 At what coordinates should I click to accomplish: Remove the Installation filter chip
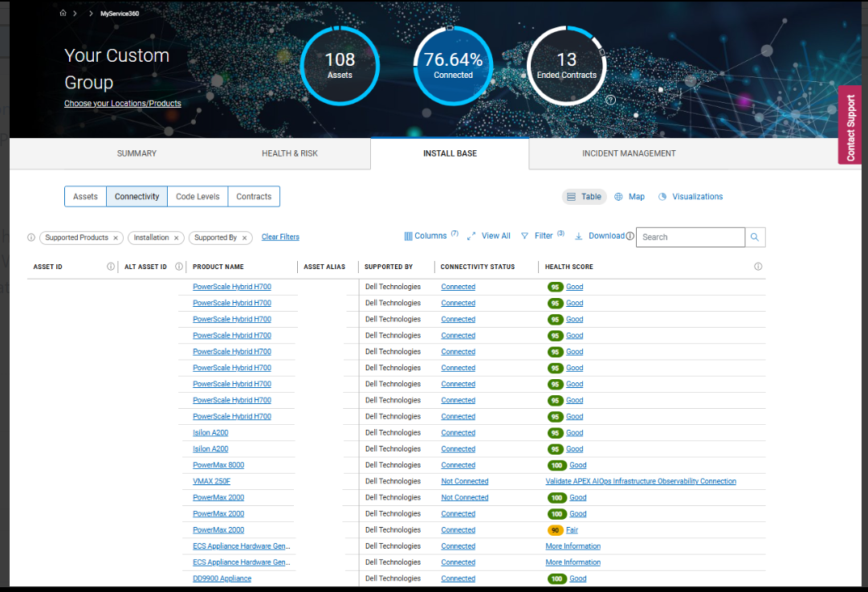point(177,238)
